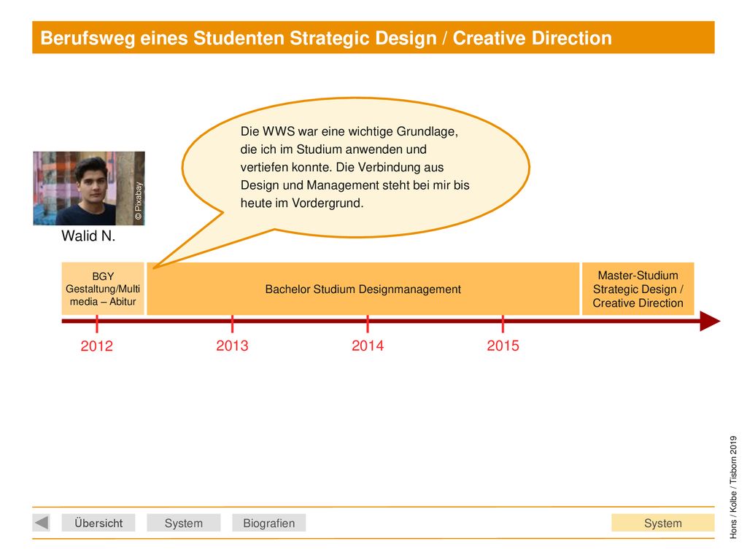Image resolution: width=747 pixels, height=560 pixels.
Task: Click the Walid N. name label
Action: (88, 236)
